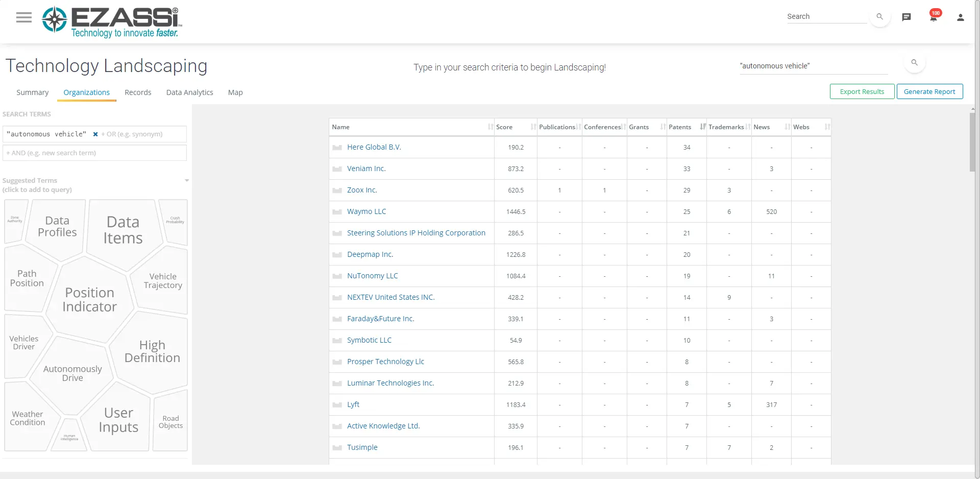Sort table by Grants column
This screenshot has width=980, height=479.
(647, 127)
